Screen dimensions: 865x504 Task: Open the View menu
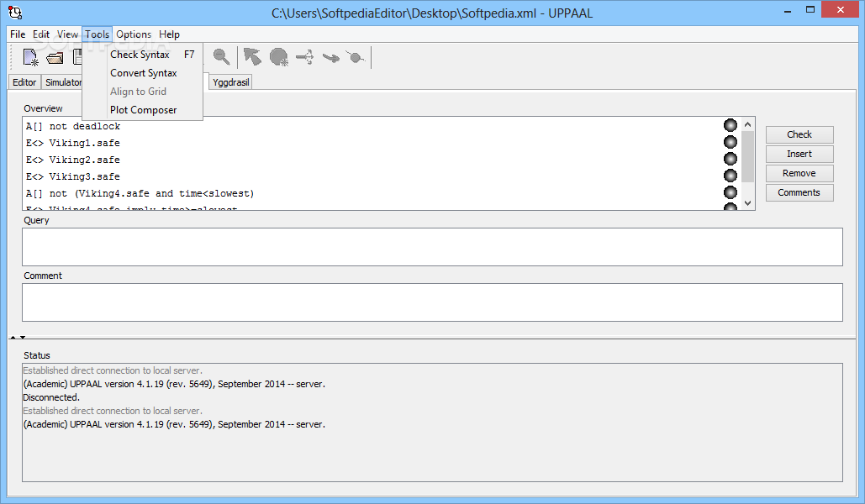67,34
